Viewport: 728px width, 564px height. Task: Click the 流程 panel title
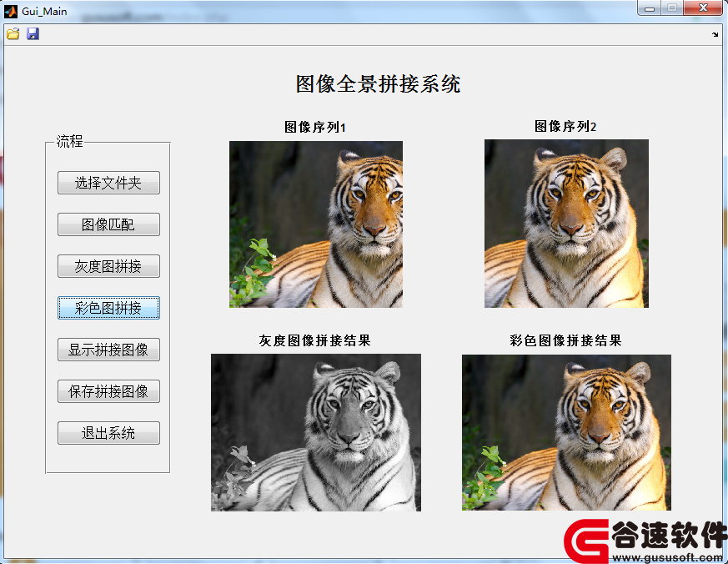coord(70,141)
